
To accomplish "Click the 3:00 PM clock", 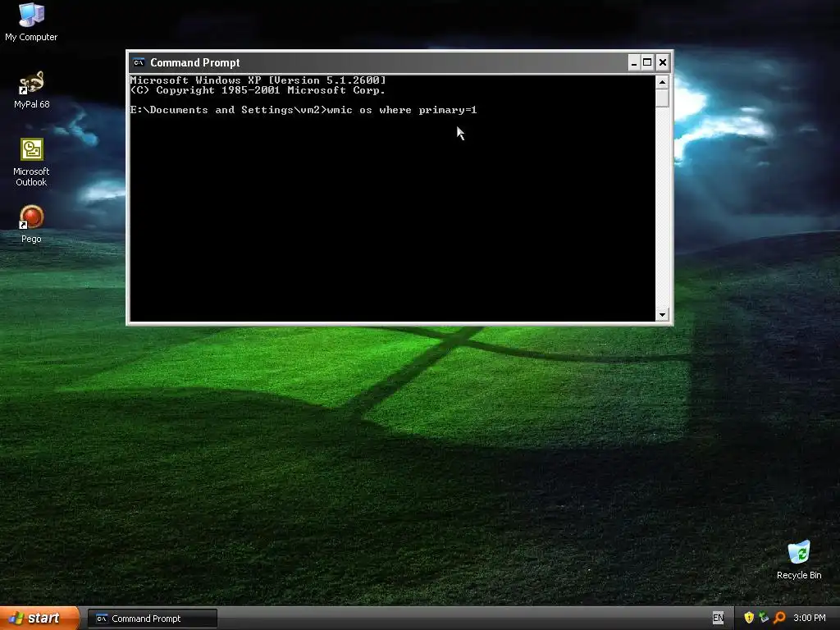I will click(x=810, y=618).
